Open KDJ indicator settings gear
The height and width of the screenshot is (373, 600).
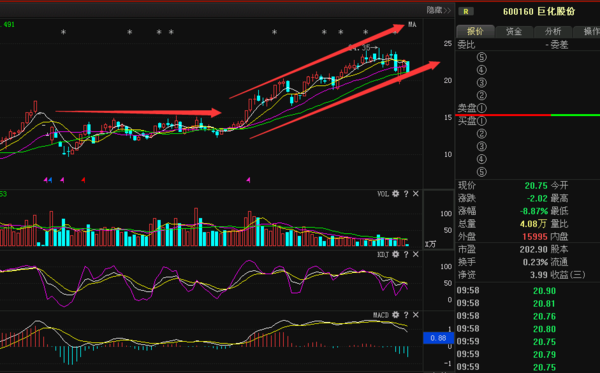[396, 254]
